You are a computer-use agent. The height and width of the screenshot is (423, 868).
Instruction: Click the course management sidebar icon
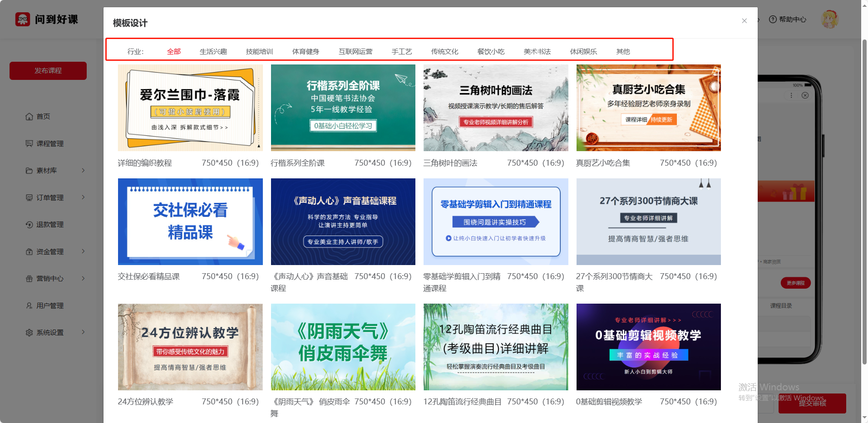coord(29,144)
